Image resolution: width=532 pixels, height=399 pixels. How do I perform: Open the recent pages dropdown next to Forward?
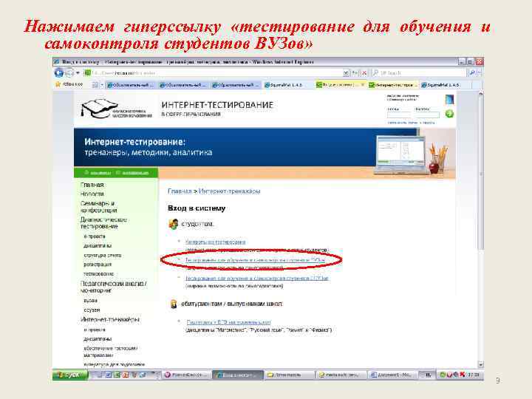[78, 73]
